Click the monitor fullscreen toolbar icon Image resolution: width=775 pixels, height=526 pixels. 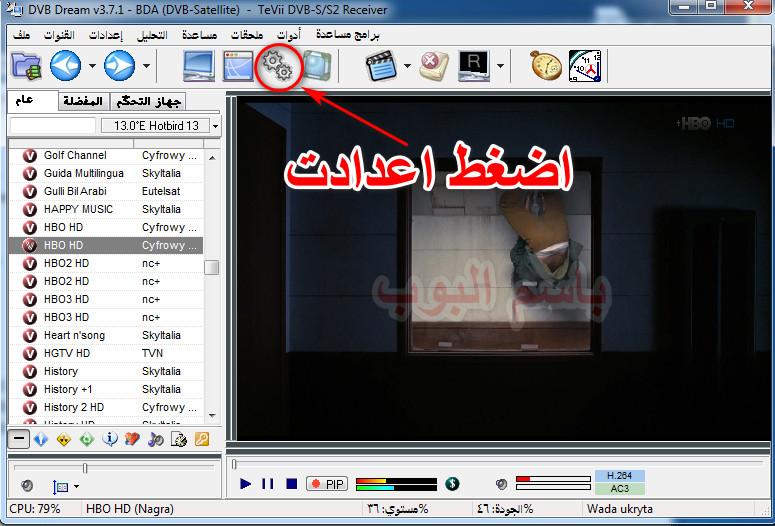(x=199, y=66)
